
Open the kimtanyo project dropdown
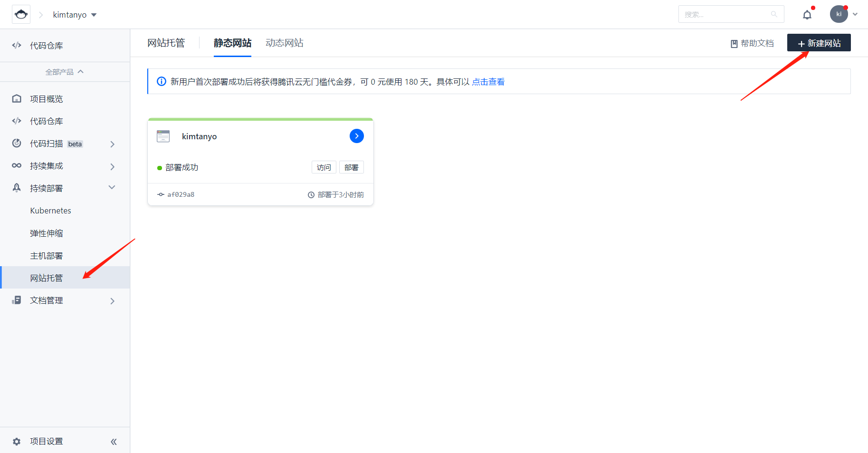(x=75, y=15)
